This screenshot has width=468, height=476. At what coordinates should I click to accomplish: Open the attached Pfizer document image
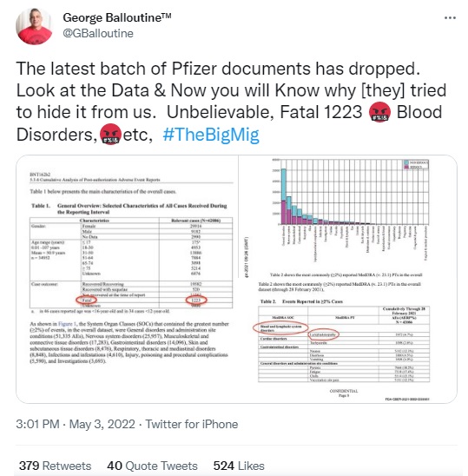pos(236,279)
